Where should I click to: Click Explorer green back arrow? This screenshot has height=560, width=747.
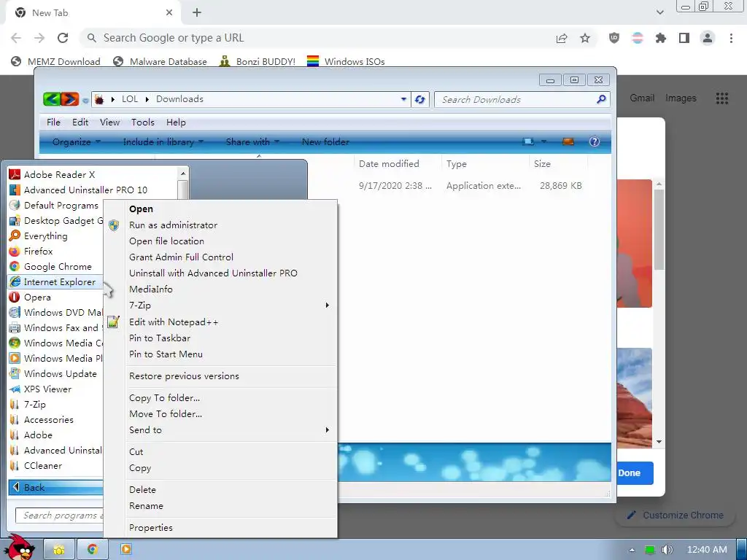[x=52, y=99]
